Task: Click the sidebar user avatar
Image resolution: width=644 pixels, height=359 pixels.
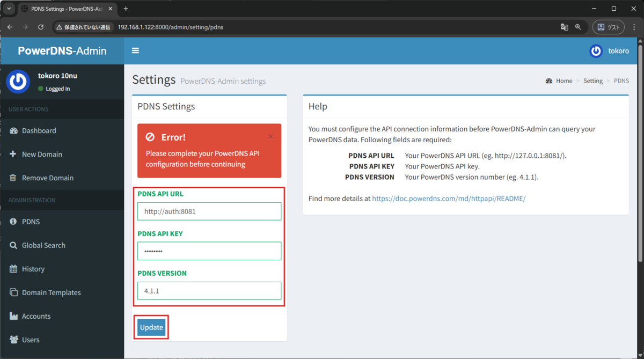Action: pyautogui.click(x=18, y=82)
